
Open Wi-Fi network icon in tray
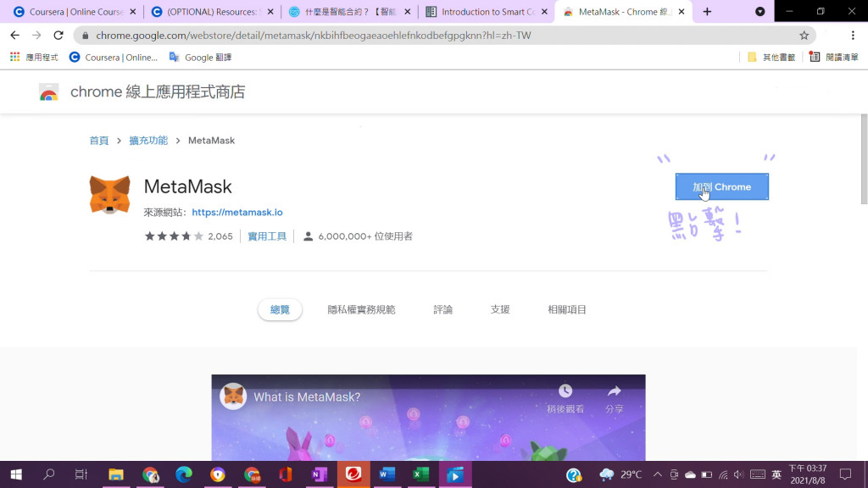click(723, 474)
